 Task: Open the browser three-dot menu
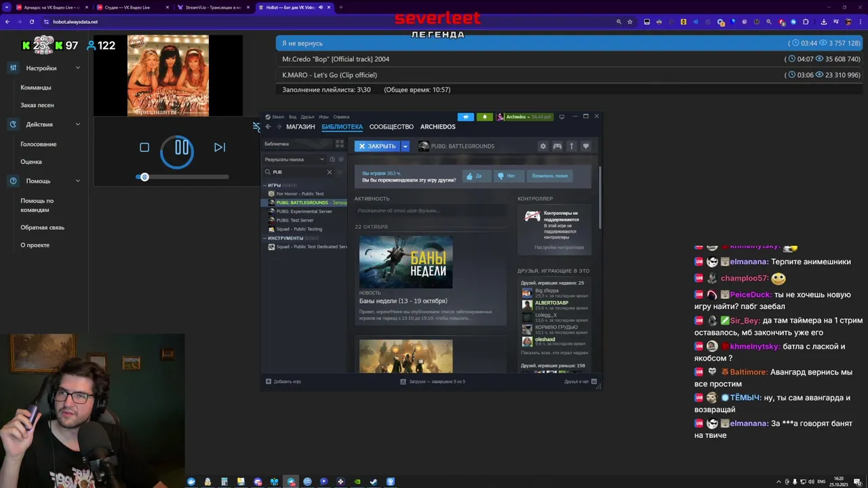860,22
